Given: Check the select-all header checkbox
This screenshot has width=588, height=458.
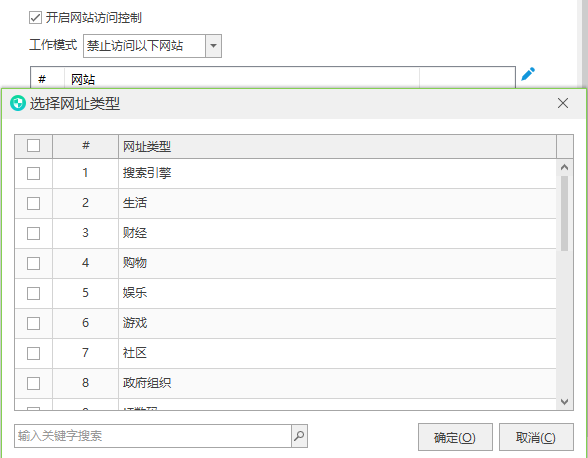Looking at the screenshot, I should point(33,146).
